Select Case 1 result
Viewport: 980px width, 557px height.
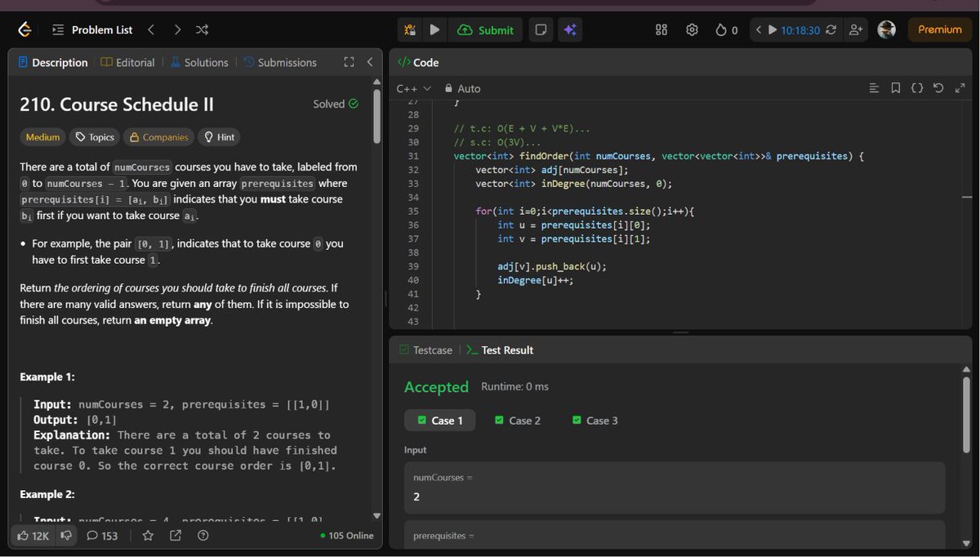point(439,421)
